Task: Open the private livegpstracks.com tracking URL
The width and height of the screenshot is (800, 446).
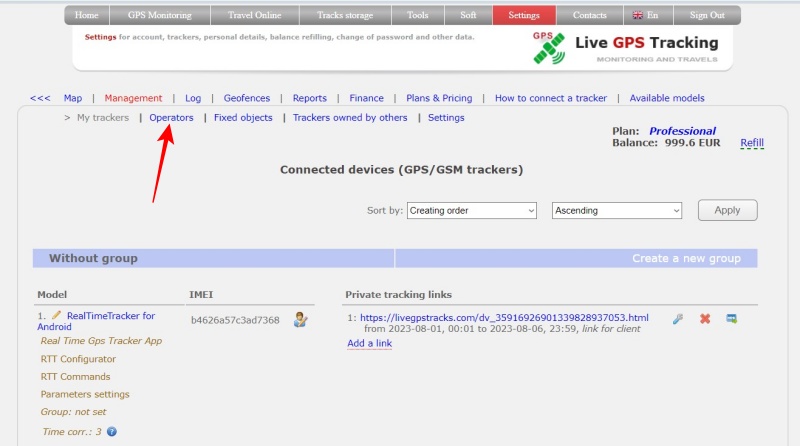Action: (504, 318)
